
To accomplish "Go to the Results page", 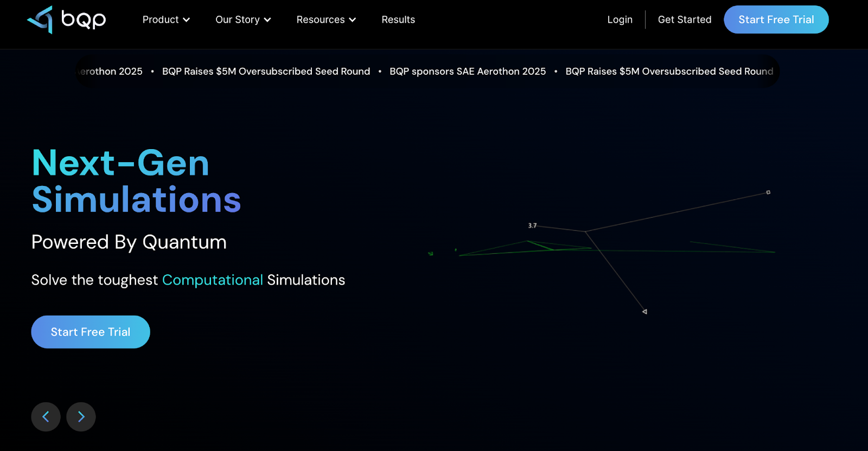I will pos(398,20).
